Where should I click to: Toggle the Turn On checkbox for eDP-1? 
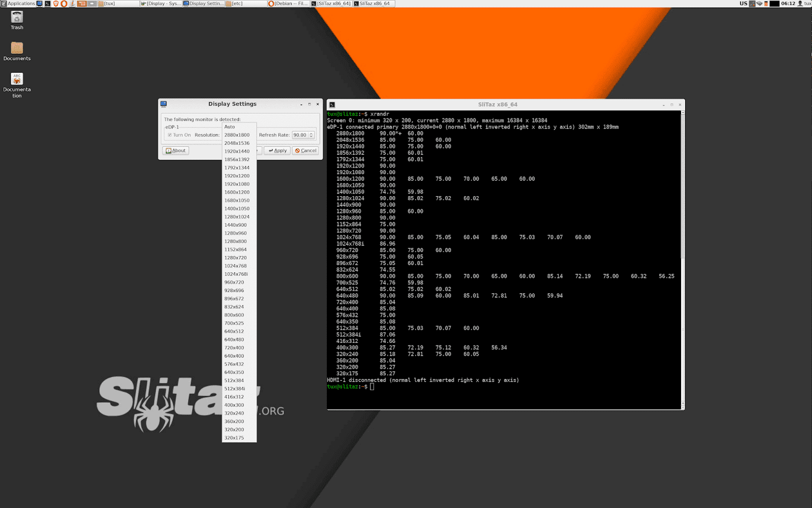170,135
